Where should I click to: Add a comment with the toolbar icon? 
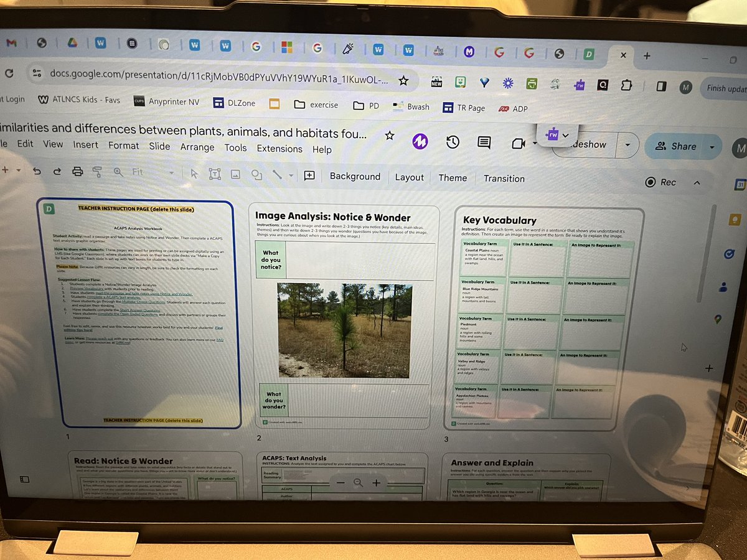pos(309,175)
